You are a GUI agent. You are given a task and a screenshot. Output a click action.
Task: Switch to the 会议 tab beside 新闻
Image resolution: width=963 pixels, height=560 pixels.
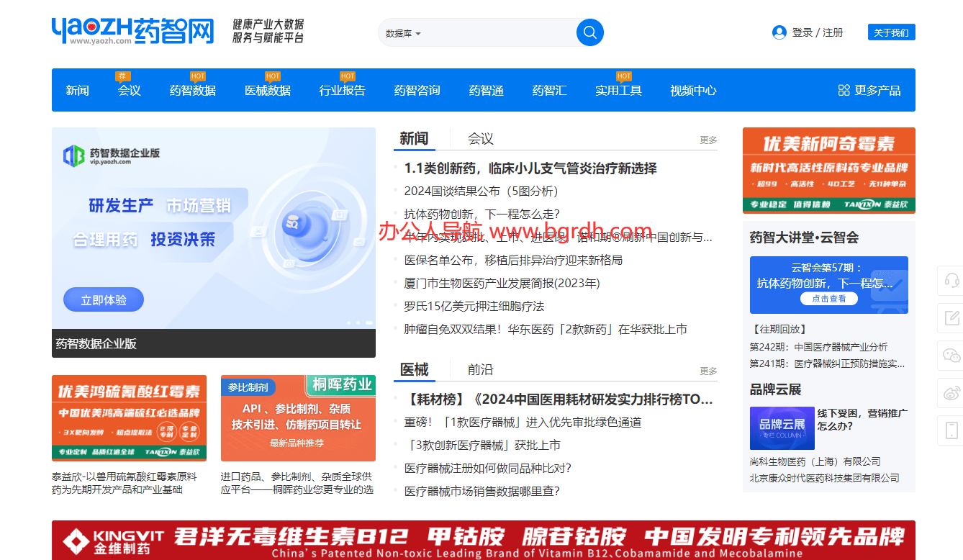click(x=480, y=139)
